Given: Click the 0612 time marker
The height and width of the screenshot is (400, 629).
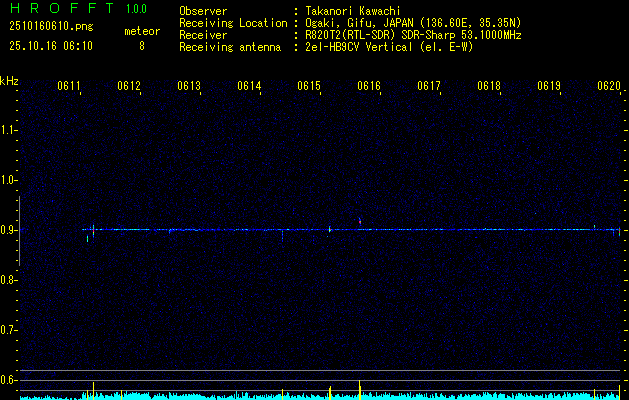Looking at the screenshot, I should 129,86.
